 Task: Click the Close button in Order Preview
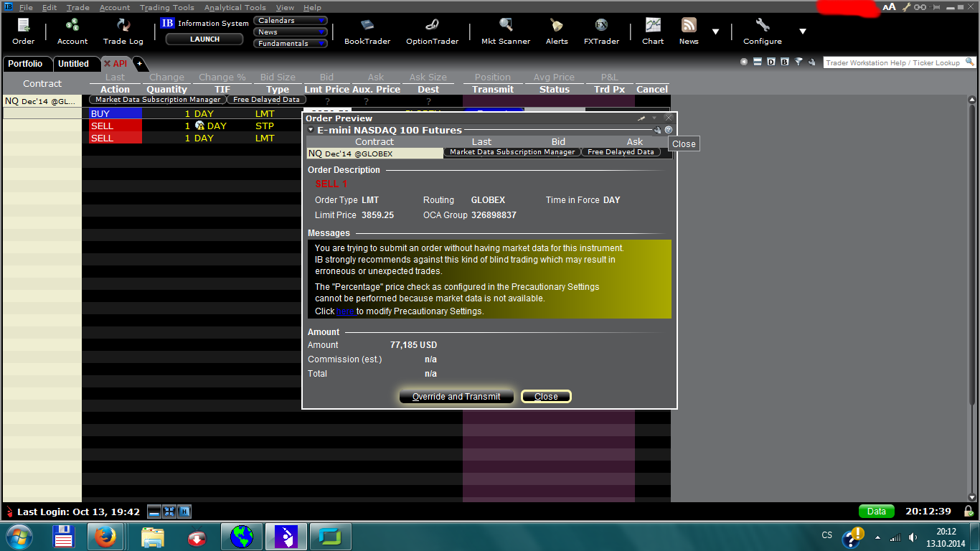click(546, 397)
